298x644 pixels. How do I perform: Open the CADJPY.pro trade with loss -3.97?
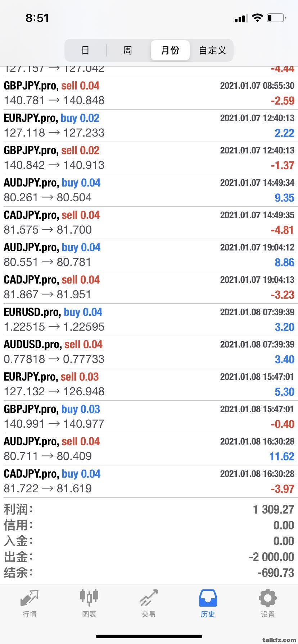149,481
